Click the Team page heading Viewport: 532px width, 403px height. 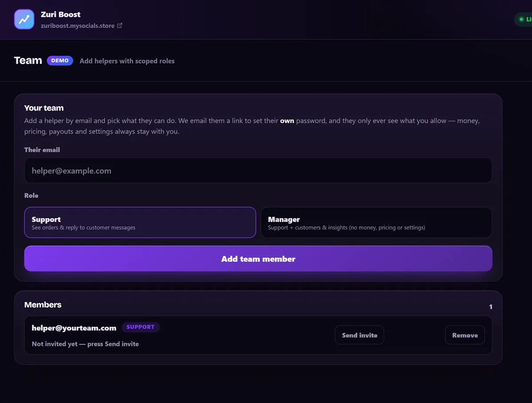(x=28, y=61)
